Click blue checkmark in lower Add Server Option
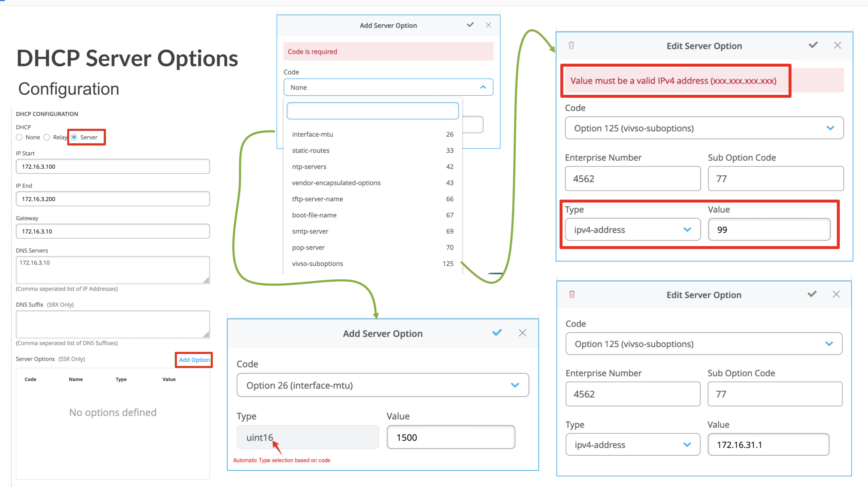This screenshot has height=487, width=868. click(497, 333)
